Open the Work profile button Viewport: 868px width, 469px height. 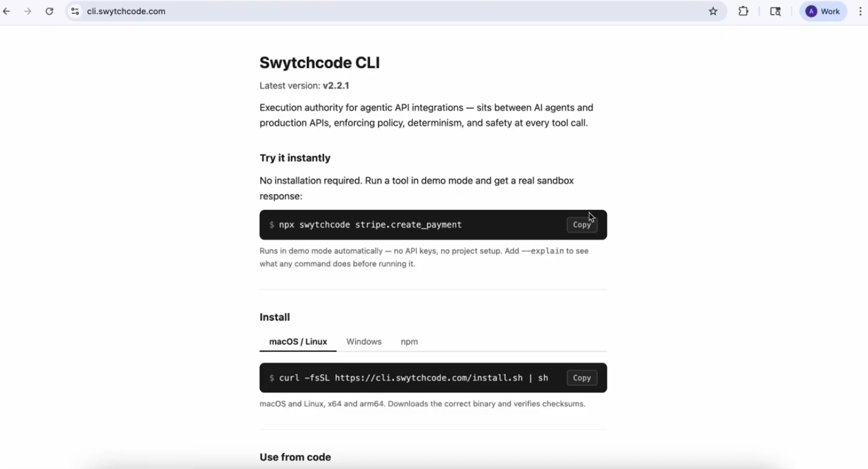[823, 11]
